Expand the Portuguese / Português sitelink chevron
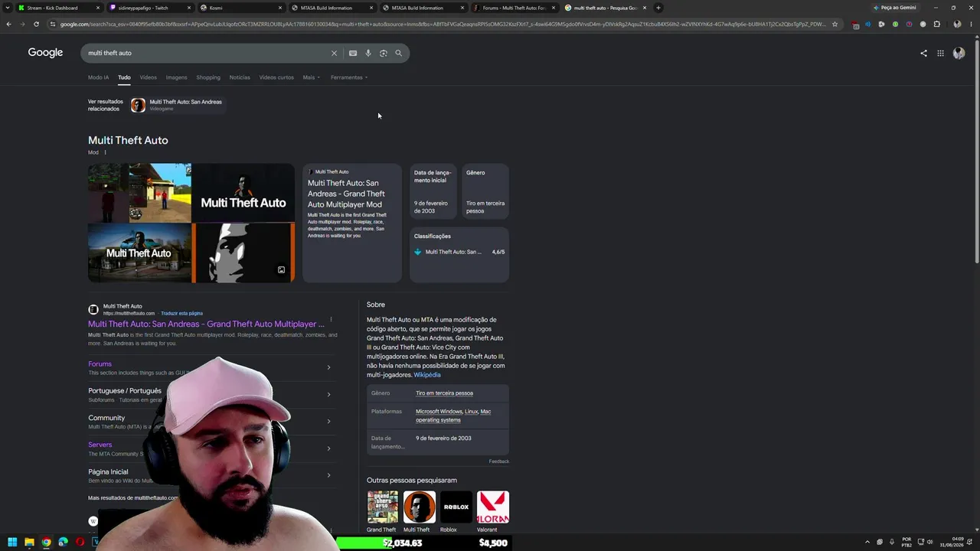This screenshot has width=980, height=551. click(x=328, y=394)
